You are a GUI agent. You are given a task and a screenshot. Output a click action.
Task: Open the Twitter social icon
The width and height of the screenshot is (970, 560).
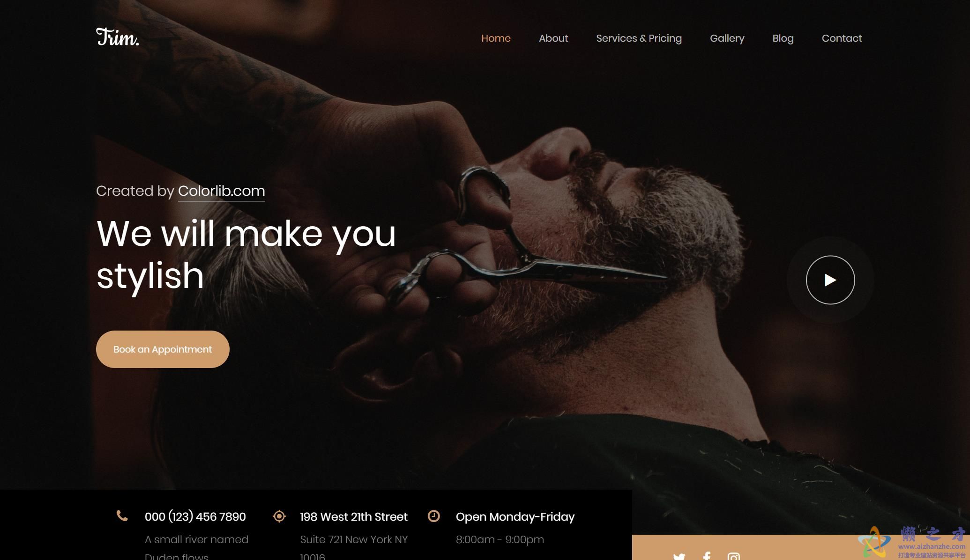679,556
